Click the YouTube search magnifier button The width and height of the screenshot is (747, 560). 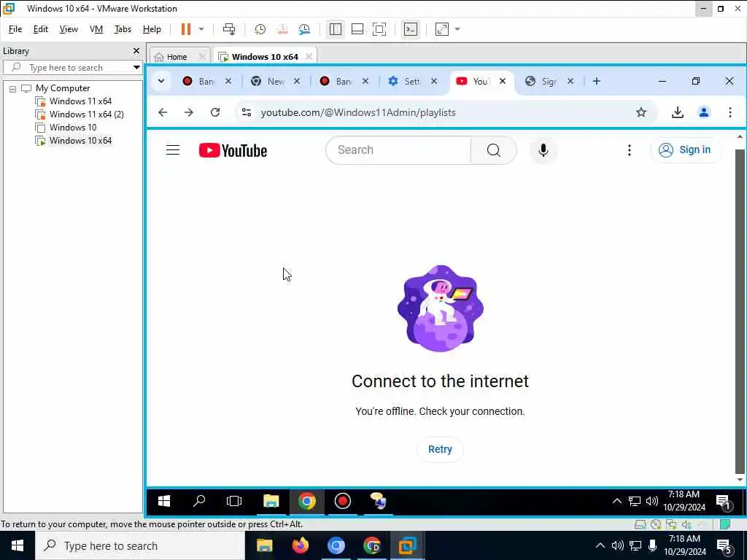point(494,150)
